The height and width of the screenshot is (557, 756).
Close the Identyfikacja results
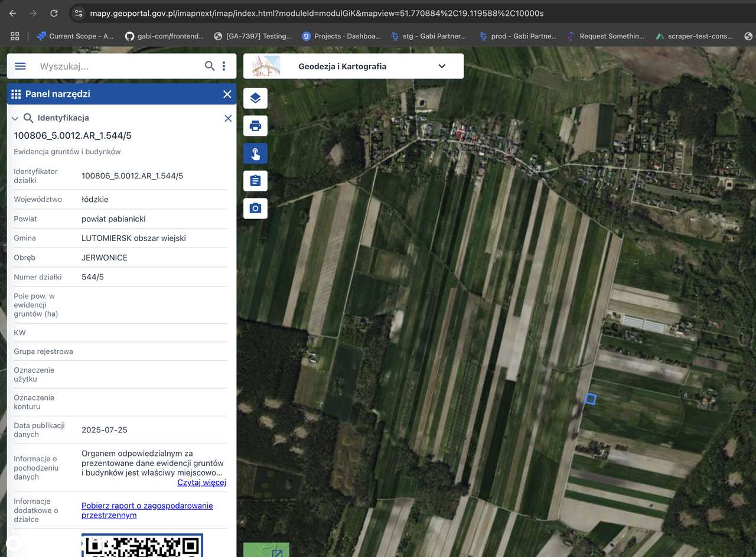pos(228,118)
